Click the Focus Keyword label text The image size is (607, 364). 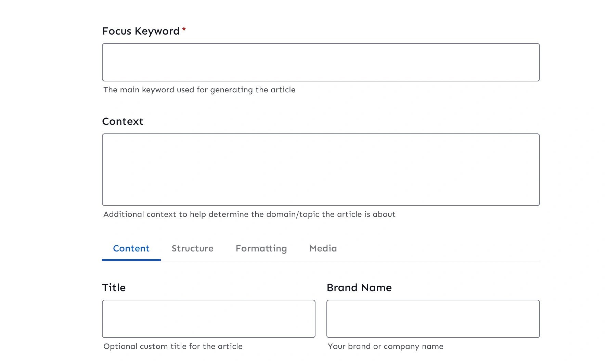(141, 31)
